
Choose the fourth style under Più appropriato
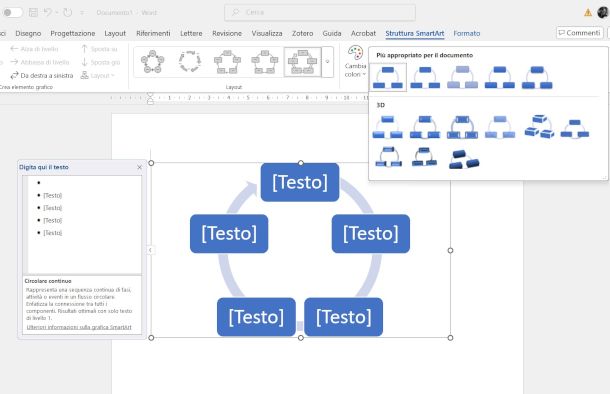point(500,77)
